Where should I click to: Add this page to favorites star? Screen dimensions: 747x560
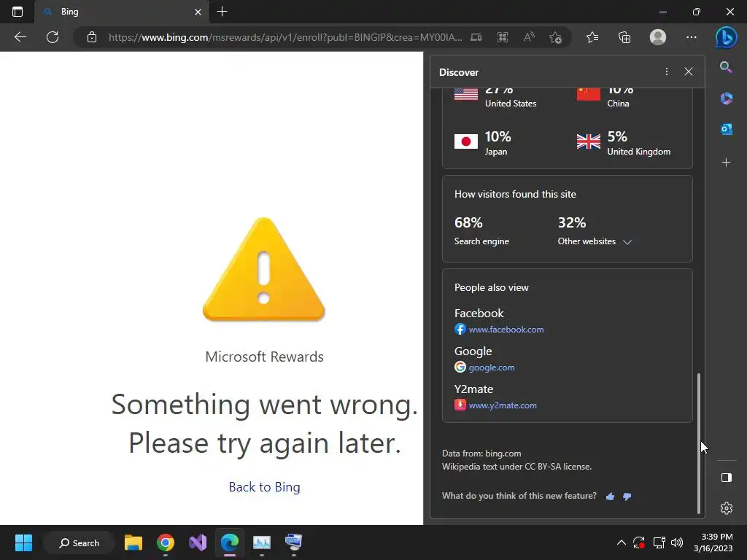tap(555, 37)
